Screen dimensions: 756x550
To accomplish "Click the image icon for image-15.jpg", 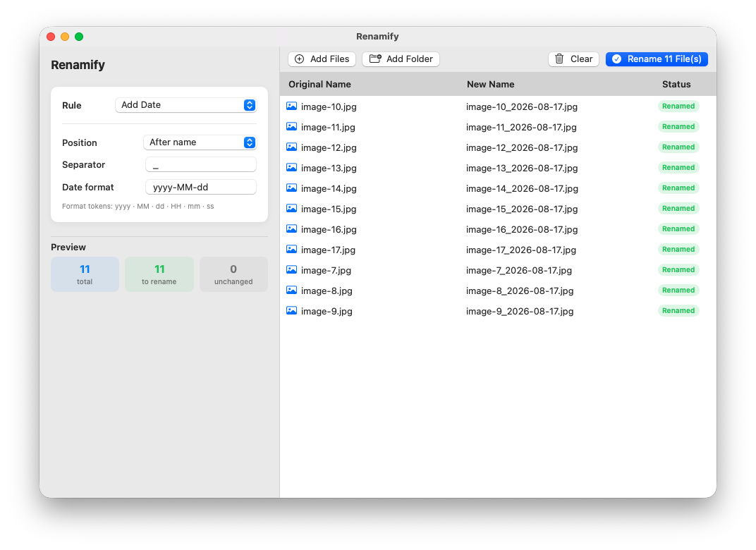I will click(292, 208).
